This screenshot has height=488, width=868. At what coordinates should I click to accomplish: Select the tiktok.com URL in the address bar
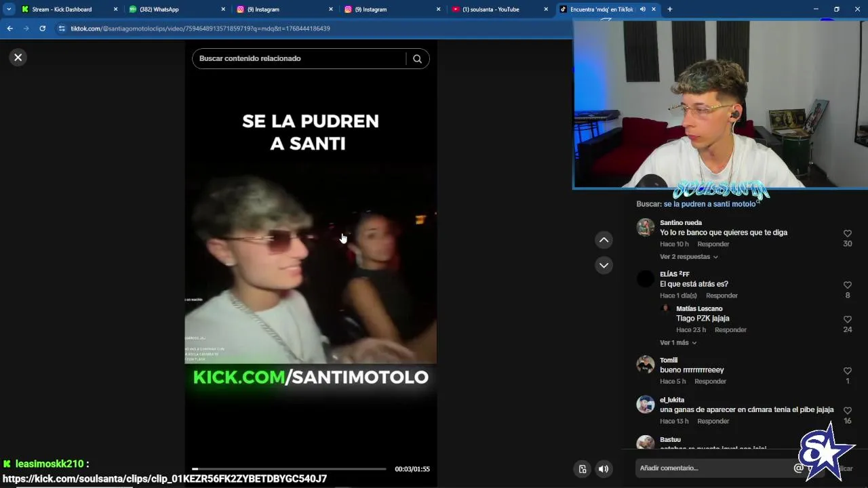[201, 28]
